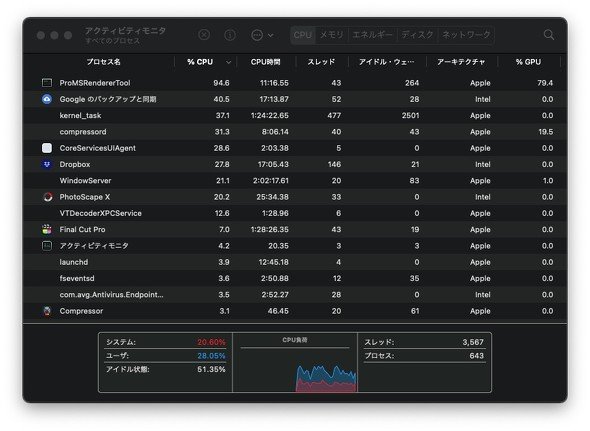Sort by スレッド column header
The height and width of the screenshot is (431, 590).
pyautogui.click(x=321, y=62)
